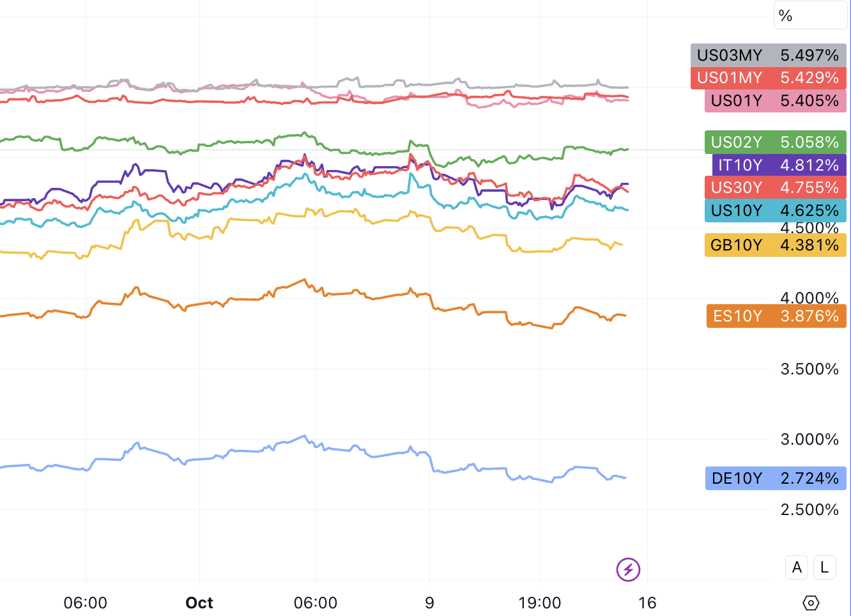Click the US01Y 5.405% price label
851x616 pixels.
tap(775, 101)
